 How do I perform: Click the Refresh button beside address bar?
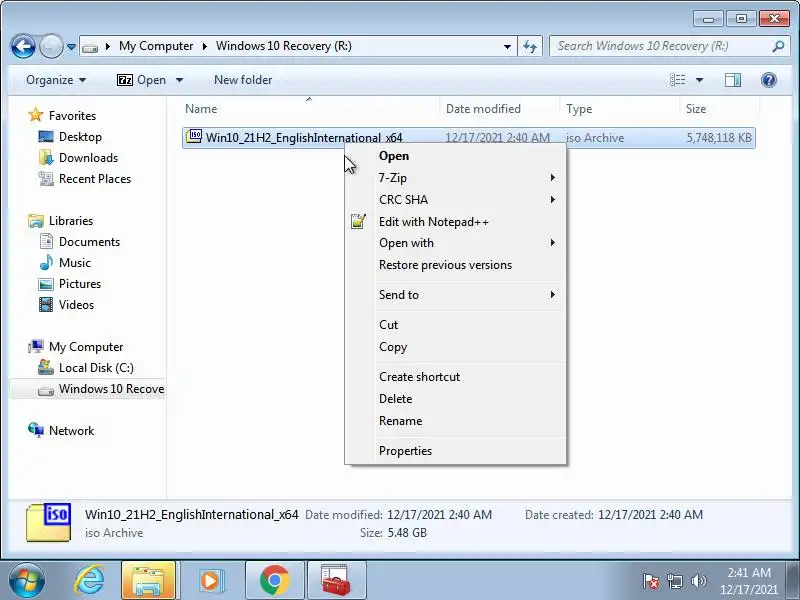[x=530, y=46]
